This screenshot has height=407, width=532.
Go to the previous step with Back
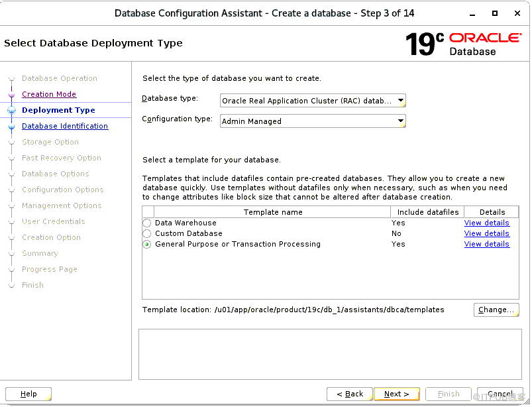(x=349, y=394)
